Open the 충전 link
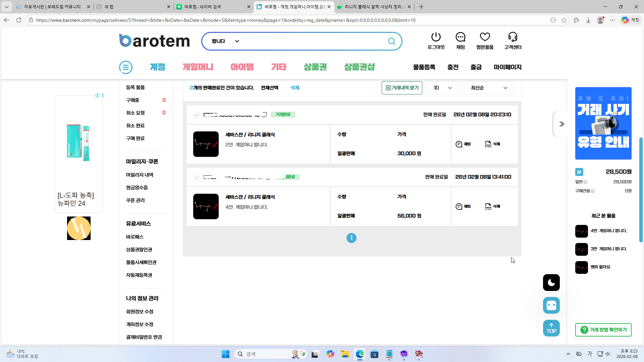The image size is (644, 362). pos(453,67)
